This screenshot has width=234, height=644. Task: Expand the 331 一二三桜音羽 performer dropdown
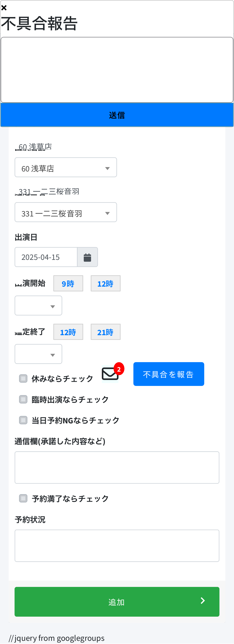tap(65, 212)
